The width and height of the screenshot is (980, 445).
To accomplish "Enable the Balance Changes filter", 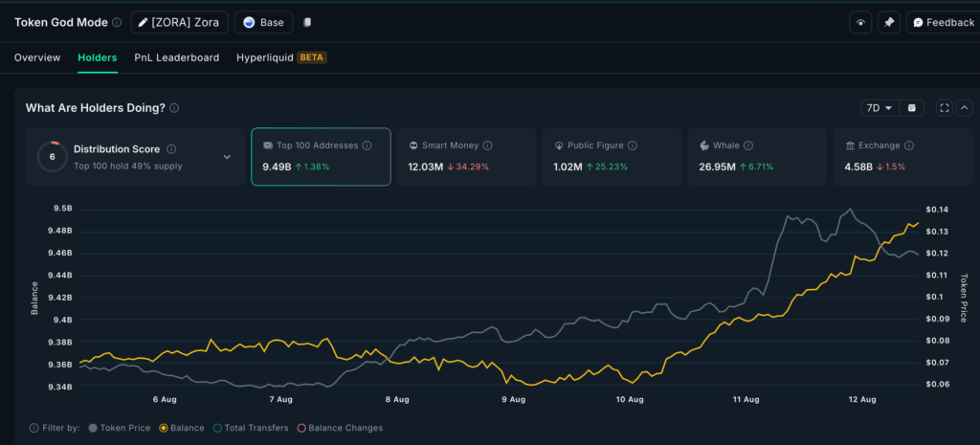I will pyautogui.click(x=301, y=428).
